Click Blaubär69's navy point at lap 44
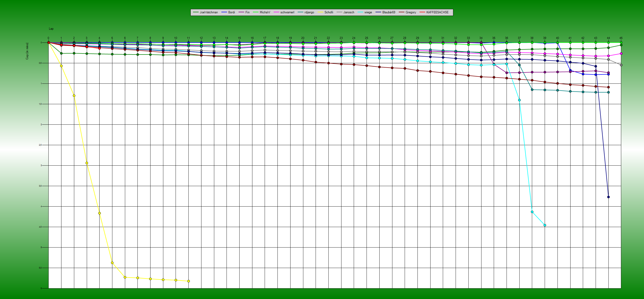Image resolution: width=644 pixels, height=299 pixels. pos(608,197)
